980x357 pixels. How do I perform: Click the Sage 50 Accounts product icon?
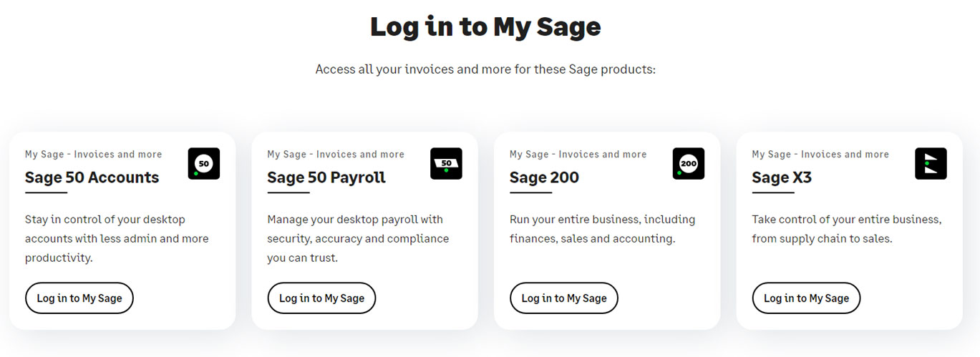204,163
